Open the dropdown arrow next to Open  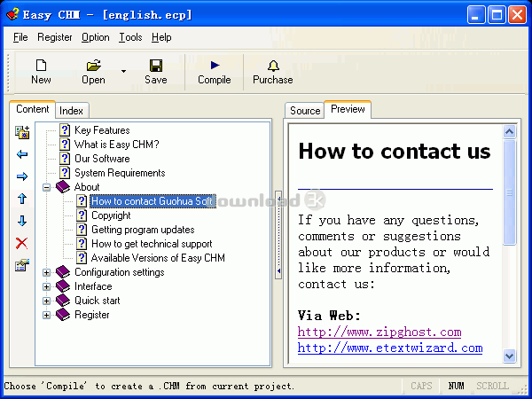pos(123,71)
